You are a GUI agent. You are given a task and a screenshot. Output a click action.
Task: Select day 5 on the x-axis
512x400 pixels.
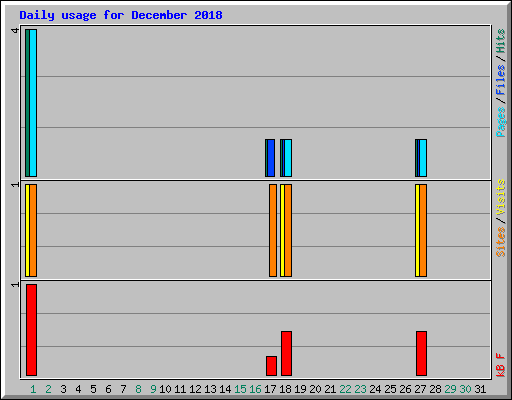[93, 389]
